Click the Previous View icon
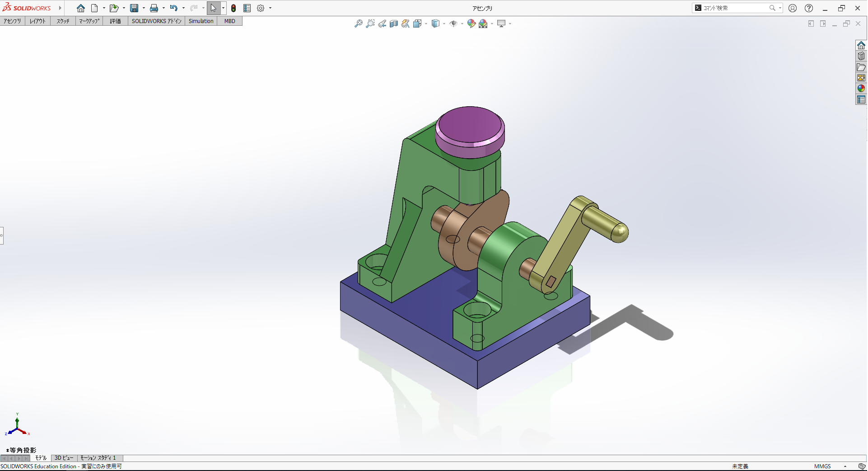Viewport: 868px width, 471px height. coord(382,24)
